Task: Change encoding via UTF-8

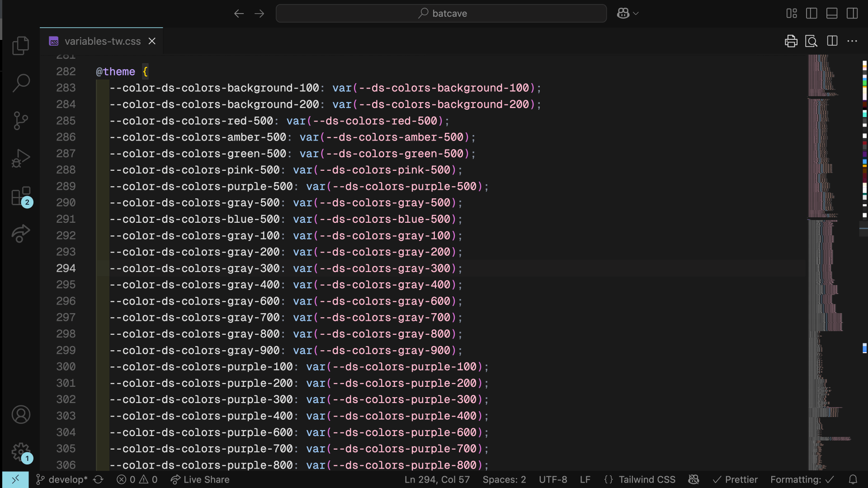Action: 553,479
